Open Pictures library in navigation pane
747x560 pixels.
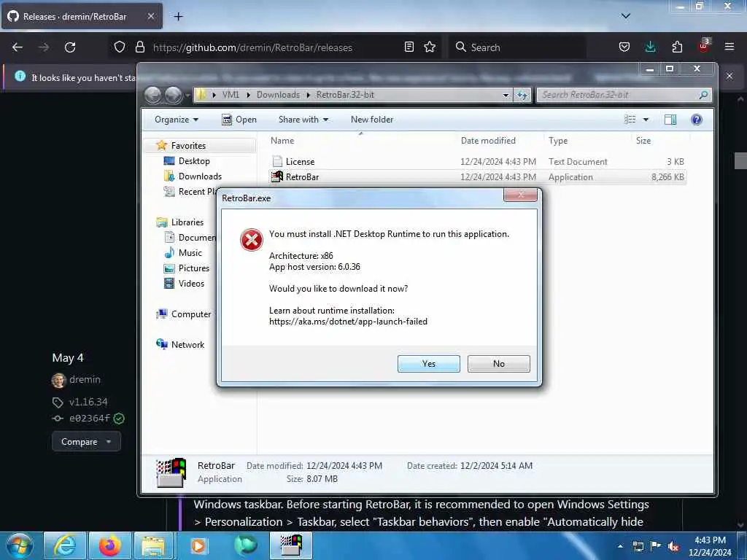coord(193,268)
